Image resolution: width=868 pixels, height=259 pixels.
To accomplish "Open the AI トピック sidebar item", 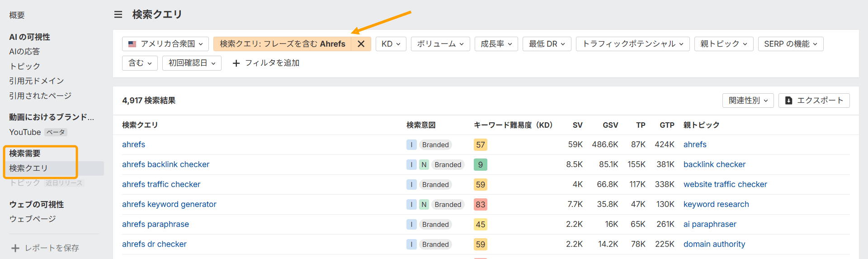I will 24,66.
